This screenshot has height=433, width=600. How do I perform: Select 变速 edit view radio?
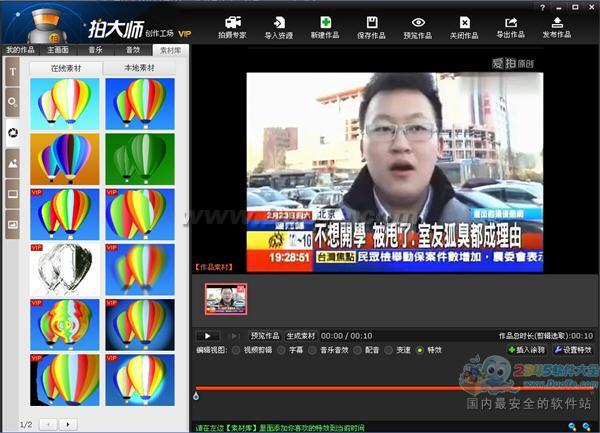click(x=389, y=350)
